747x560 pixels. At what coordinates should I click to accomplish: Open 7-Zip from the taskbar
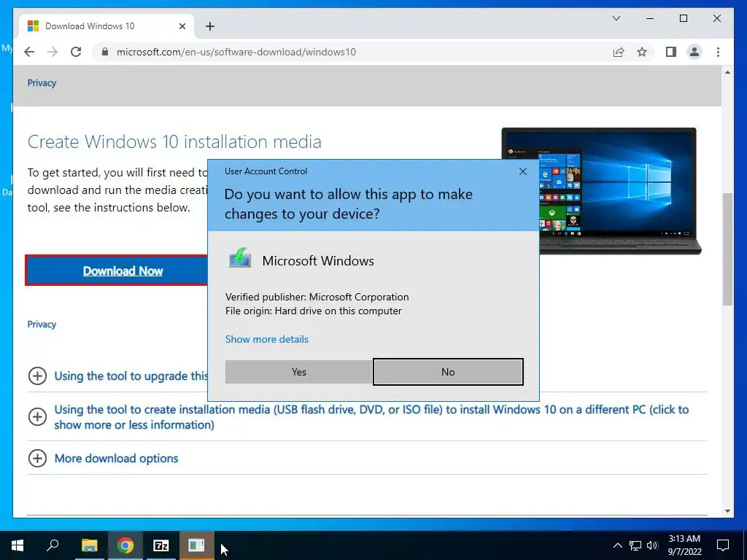click(160, 545)
